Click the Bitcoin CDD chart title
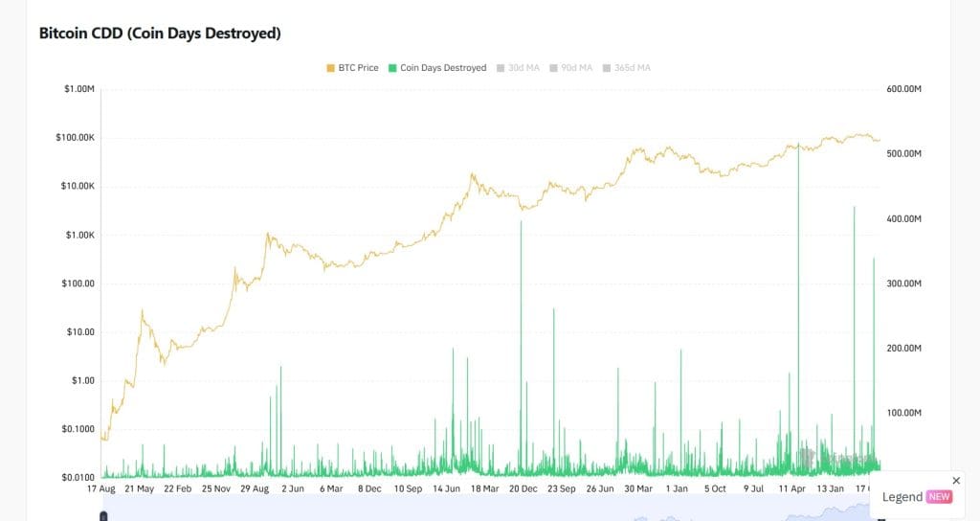 click(x=160, y=33)
